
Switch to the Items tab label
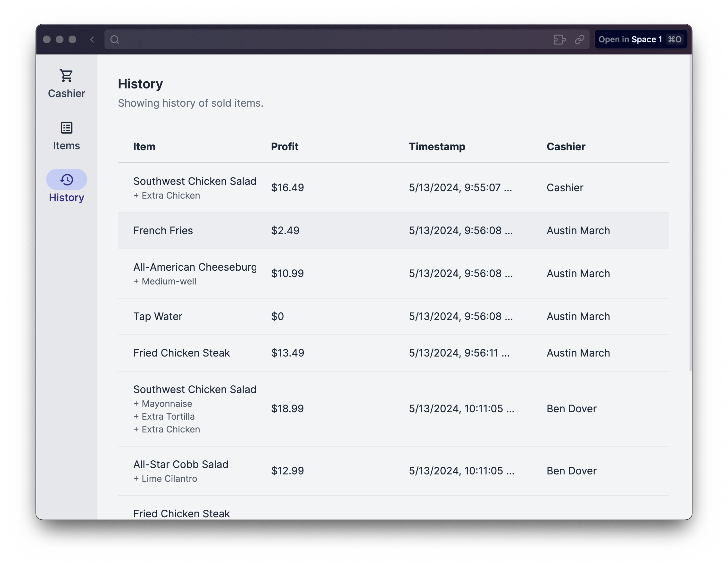[66, 146]
